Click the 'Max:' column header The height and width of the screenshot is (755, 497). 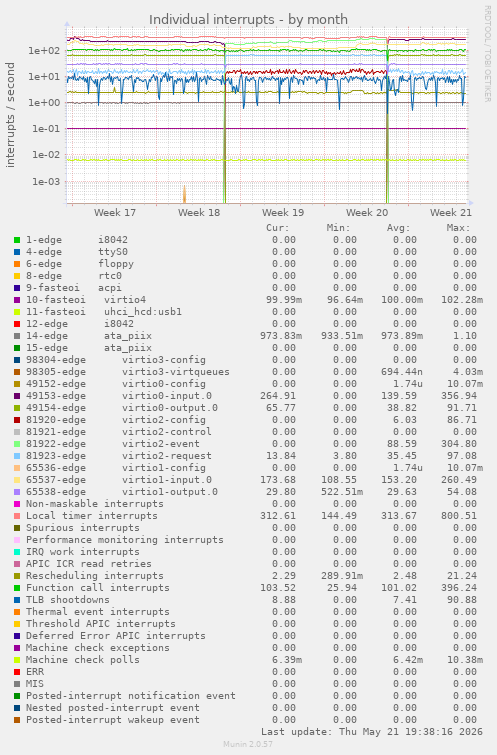click(x=458, y=228)
